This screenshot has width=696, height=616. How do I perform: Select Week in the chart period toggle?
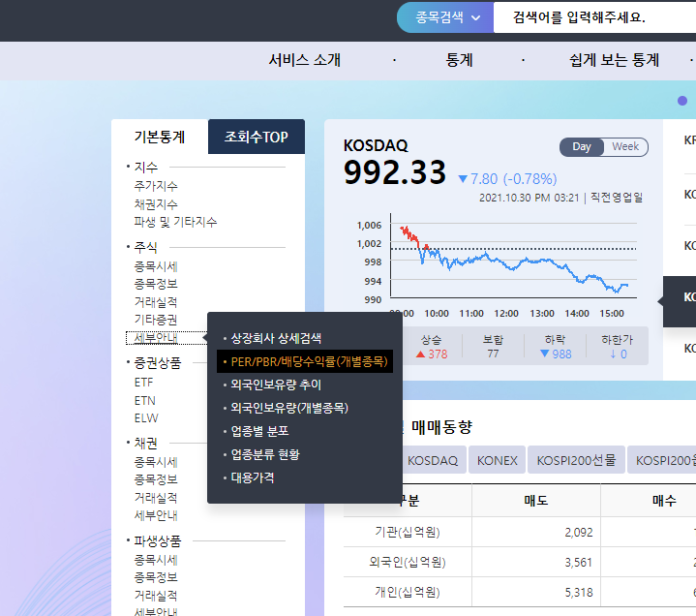point(625,146)
